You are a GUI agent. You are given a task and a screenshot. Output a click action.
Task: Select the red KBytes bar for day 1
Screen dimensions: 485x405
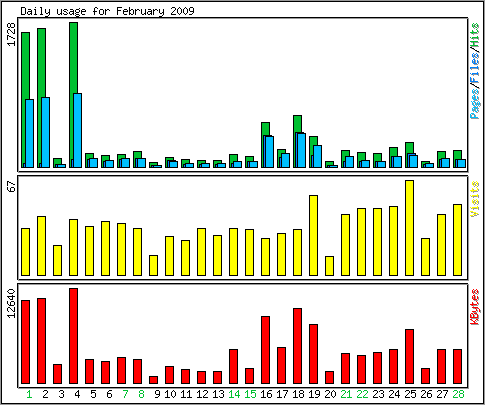(x=26, y=342)
